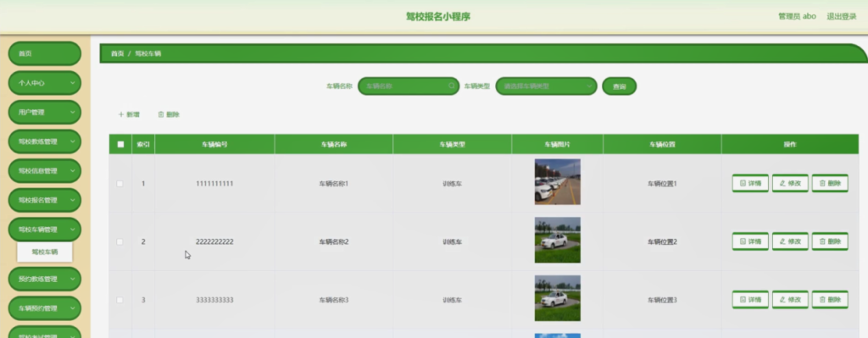Image resolution: width=868 pixels, height=338 pixels.
Task: Click the 车辆名称 search input field
Action: [409, 86]
